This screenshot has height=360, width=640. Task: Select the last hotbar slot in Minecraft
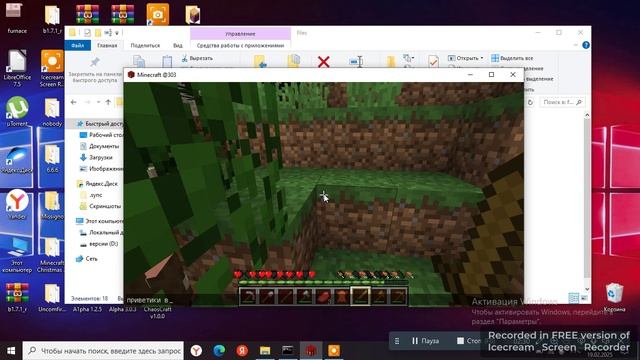point(398,296)
